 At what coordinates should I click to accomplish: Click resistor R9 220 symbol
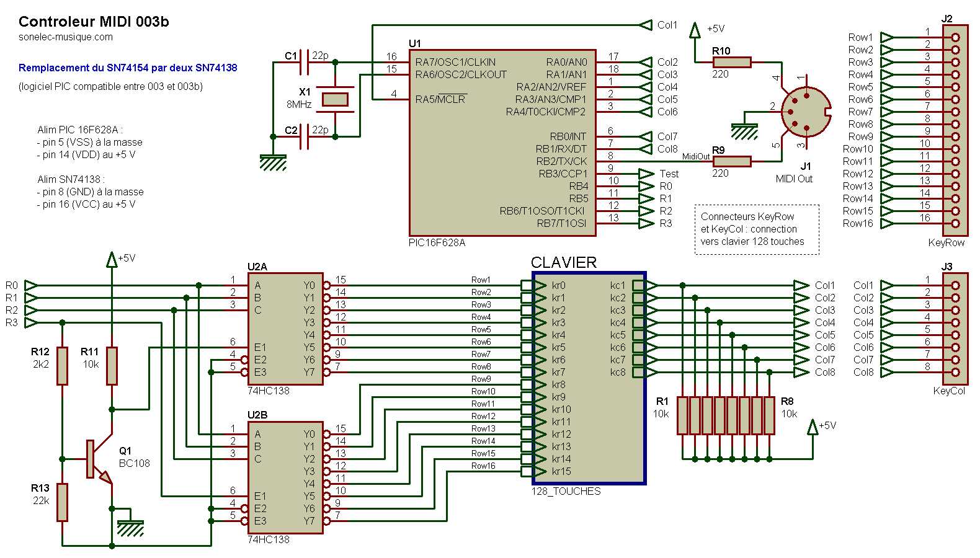[732, 161]
